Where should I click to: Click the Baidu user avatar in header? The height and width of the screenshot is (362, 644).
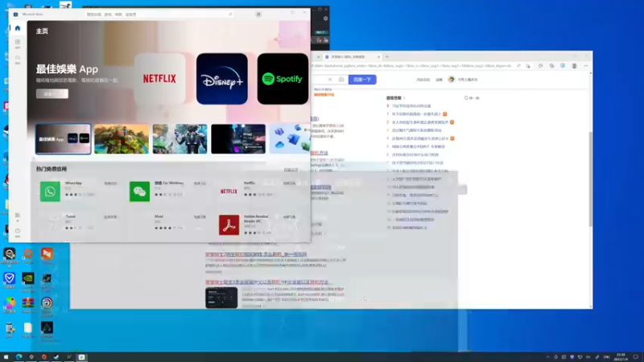[x=451, y=79]
